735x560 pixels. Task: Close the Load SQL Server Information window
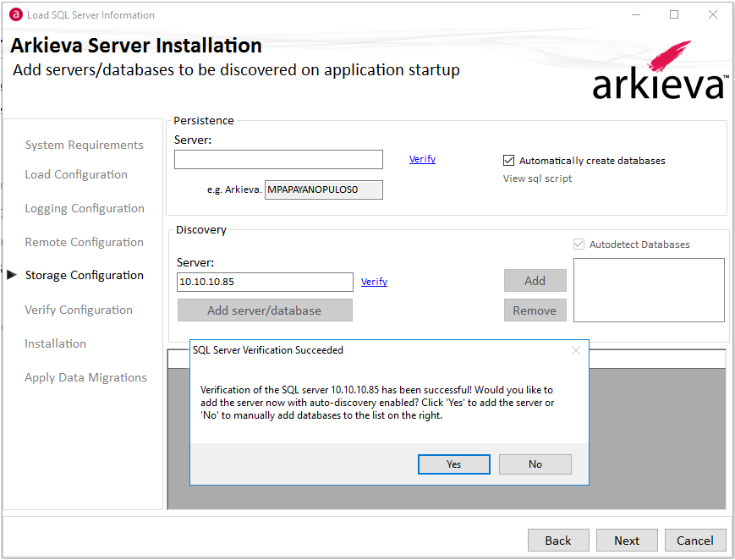pyautogui.click(x=713, y=14)
